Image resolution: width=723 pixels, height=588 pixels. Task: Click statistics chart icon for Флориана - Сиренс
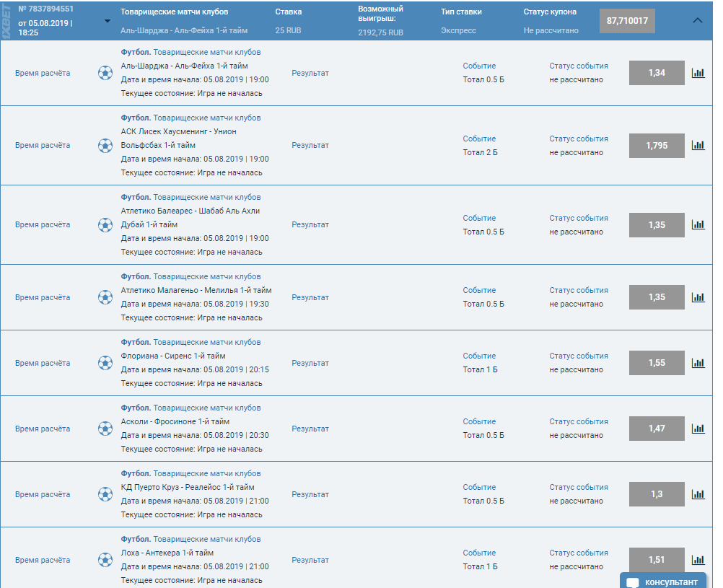(x=698, y=363)
